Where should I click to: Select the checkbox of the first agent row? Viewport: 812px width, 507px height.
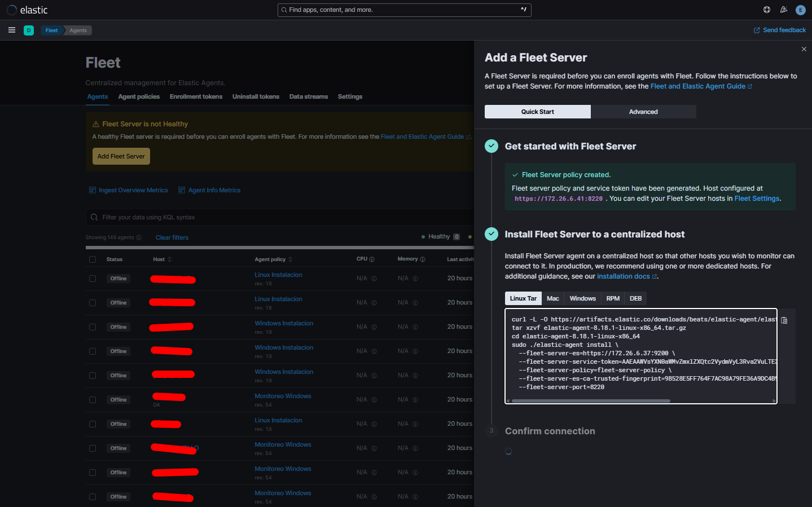coord(93,279)
